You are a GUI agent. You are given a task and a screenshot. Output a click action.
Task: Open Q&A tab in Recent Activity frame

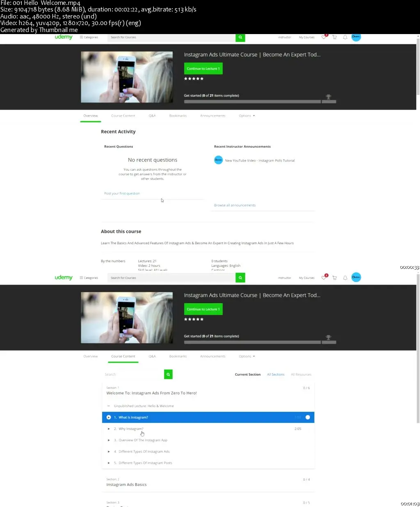[152, 116]
